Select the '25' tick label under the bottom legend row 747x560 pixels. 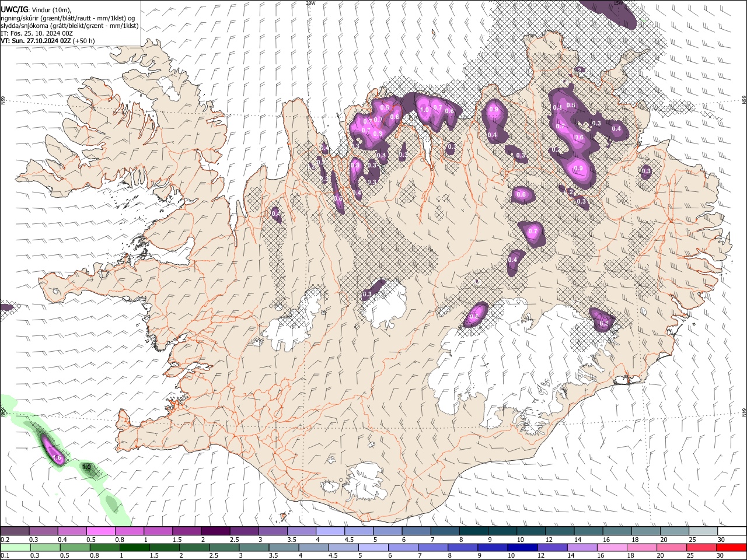pyautogui.click(x=691, y=555)
